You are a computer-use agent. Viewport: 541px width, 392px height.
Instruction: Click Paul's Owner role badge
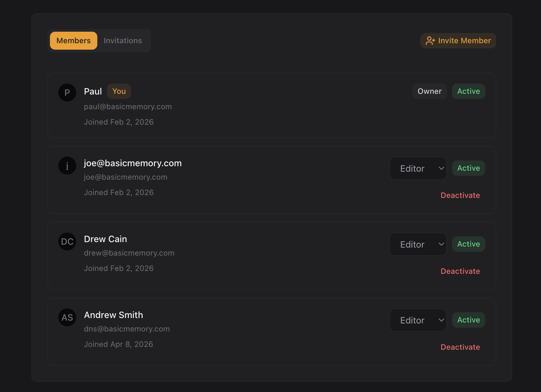pos(430,91)
